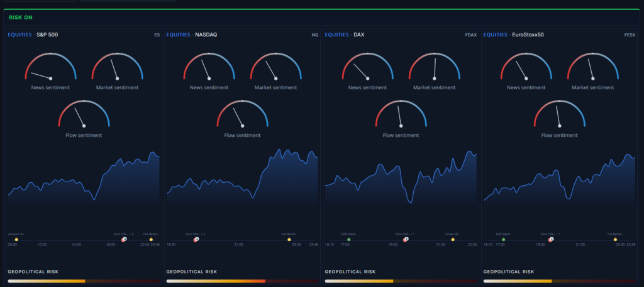Select Jackson Hole event marker on S&P timeline
The image size is (644, 287).
point(16,239)
